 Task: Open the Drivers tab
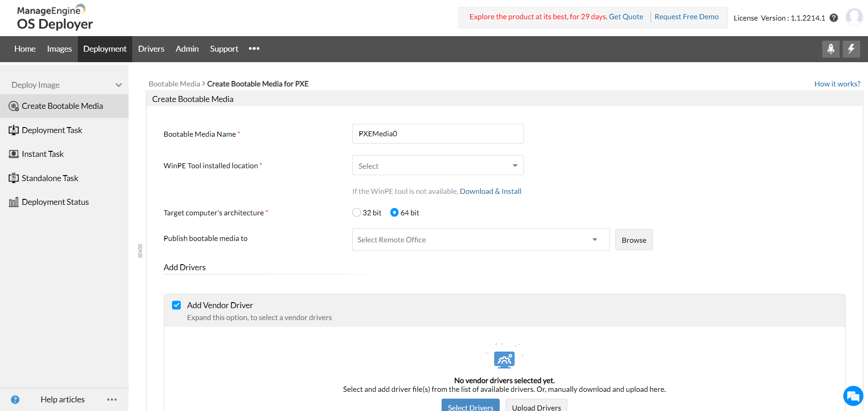click(151, 49)
